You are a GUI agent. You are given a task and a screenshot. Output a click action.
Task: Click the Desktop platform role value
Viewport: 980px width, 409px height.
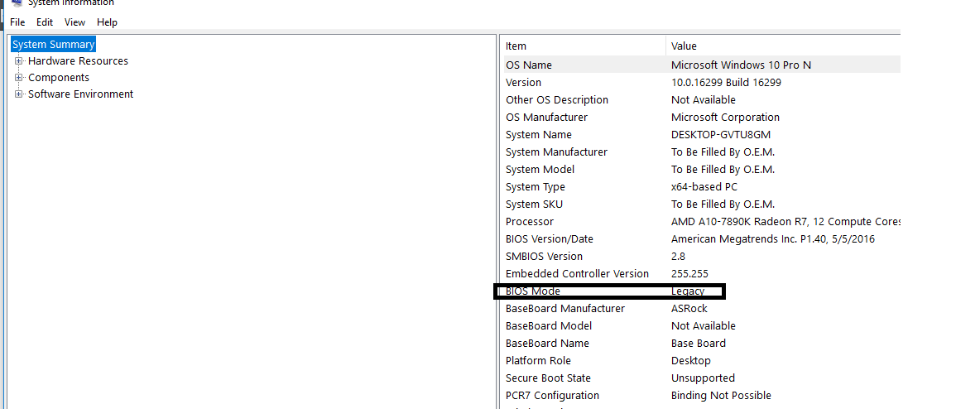coord(690,361)
